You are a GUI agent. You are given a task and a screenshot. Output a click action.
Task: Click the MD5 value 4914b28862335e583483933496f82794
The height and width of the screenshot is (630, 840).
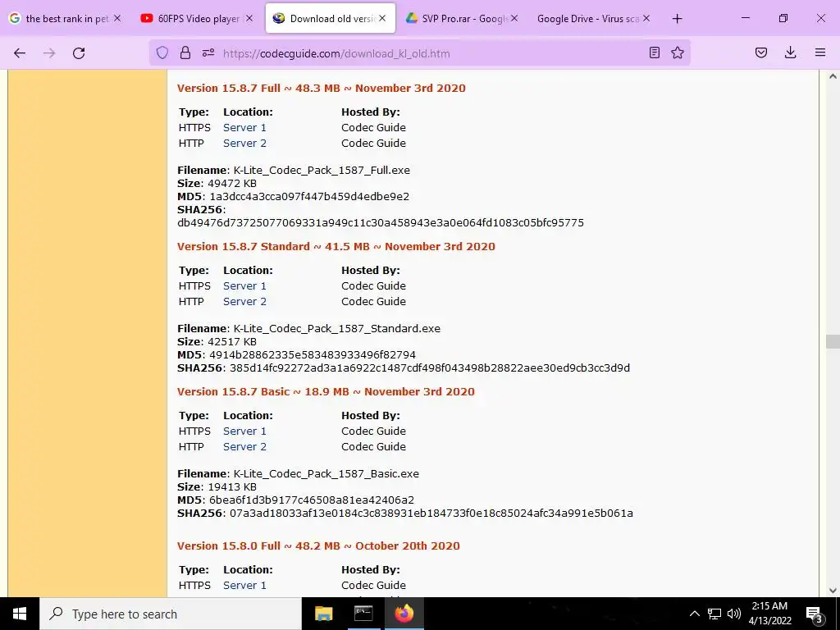pos(313,354)
